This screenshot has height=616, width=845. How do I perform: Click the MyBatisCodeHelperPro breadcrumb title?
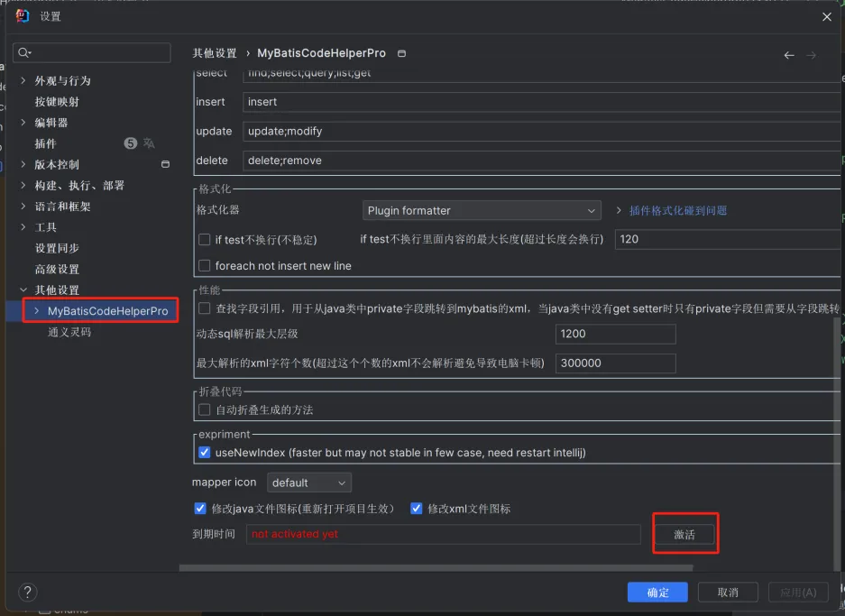pyautogui.click(x=321, y=53)
